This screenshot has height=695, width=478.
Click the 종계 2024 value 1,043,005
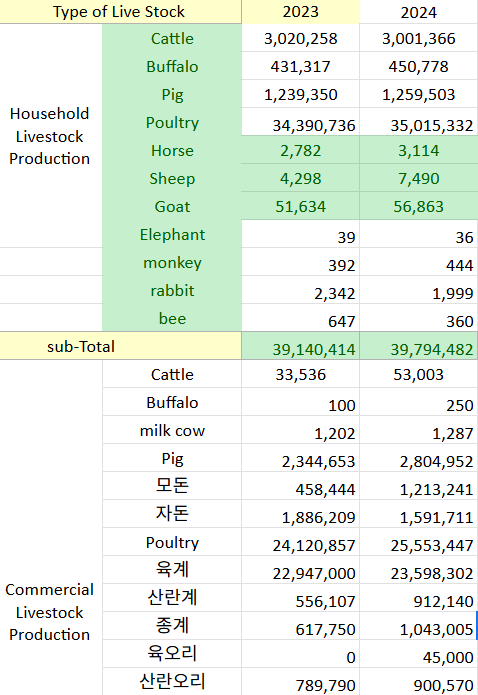[x=419, y=626]
